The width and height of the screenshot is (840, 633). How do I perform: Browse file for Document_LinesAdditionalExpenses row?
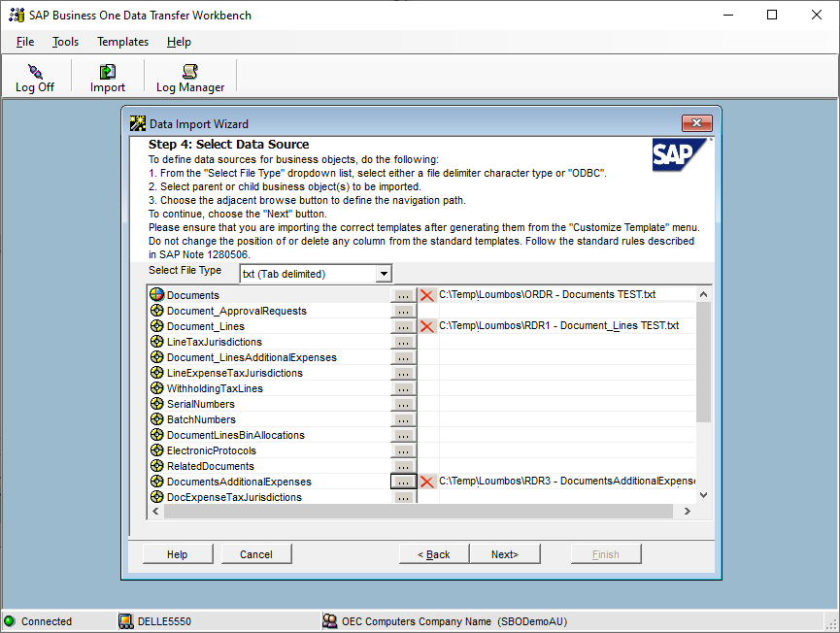pyautogui.click(x=403, y=357)
